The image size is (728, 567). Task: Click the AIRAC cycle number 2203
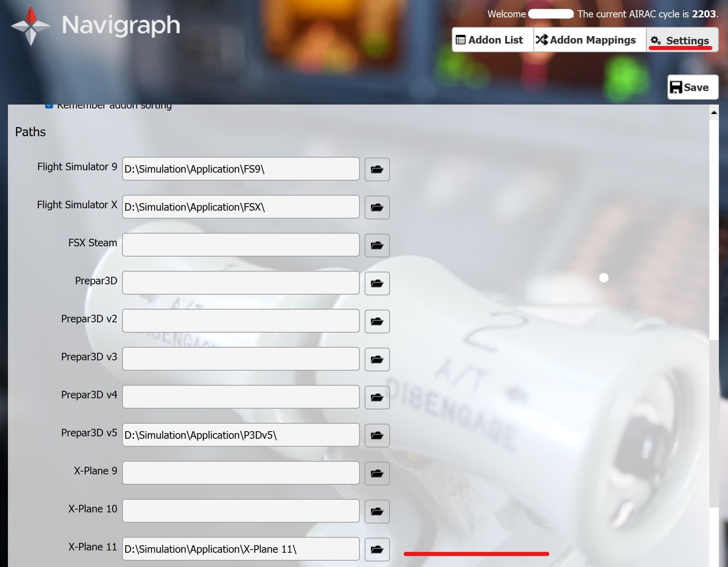pyautogui.click(x=704, y=14)
